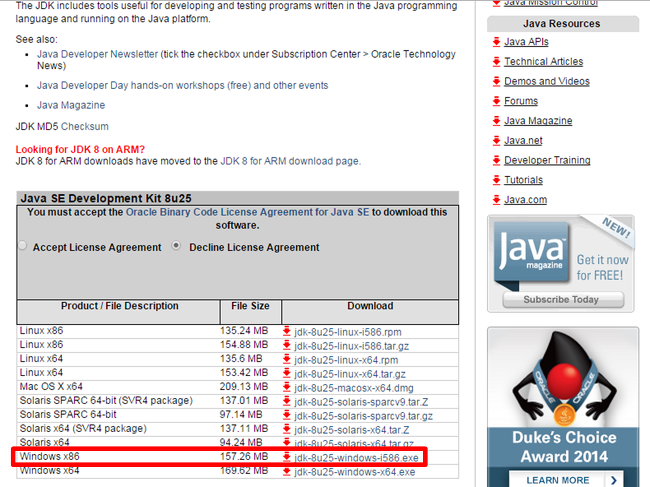Screen dimensions: 650x487
Task: Open Java Magazine sidebar resource link
Action: [x=538, y=121]
